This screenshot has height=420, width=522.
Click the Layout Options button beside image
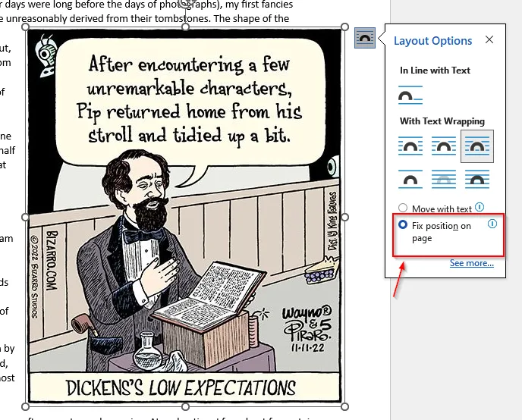[365, 38]
